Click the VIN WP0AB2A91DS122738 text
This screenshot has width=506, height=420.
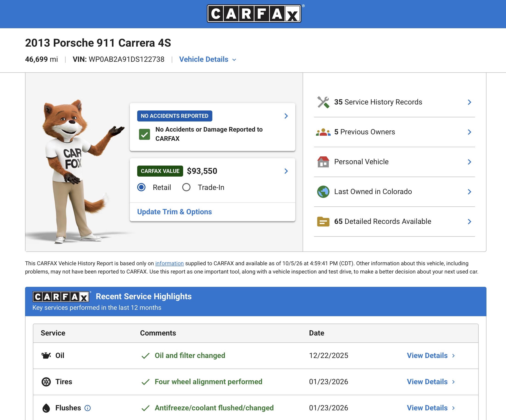[x=119, y=59]
